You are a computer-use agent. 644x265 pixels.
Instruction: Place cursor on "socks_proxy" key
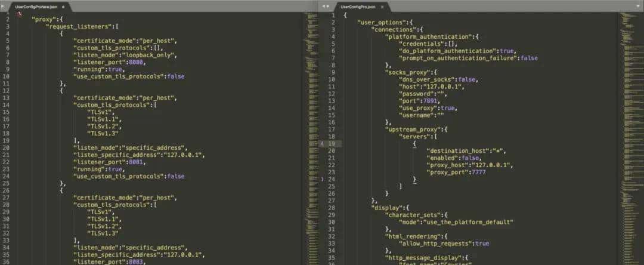[404, 72]
